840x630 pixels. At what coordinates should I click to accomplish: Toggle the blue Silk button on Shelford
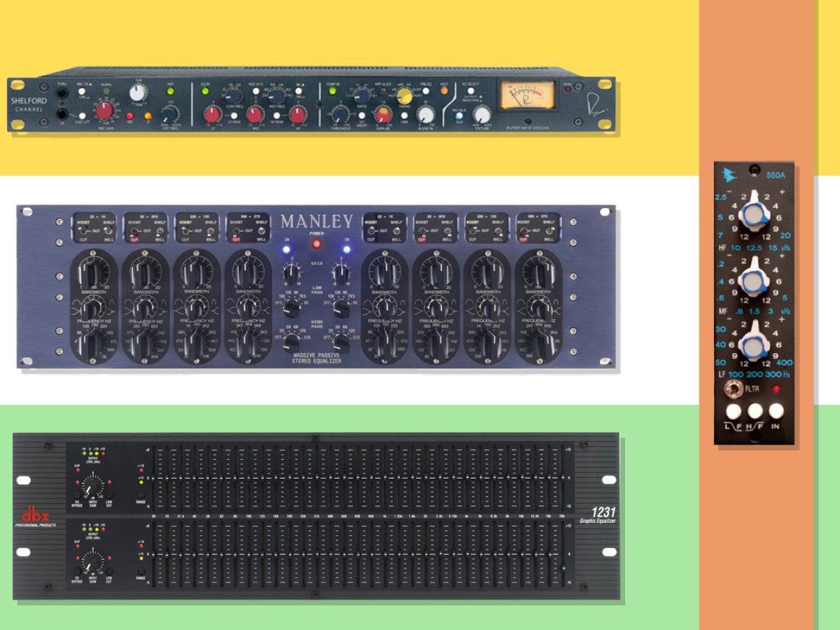(x=459, y=115)
